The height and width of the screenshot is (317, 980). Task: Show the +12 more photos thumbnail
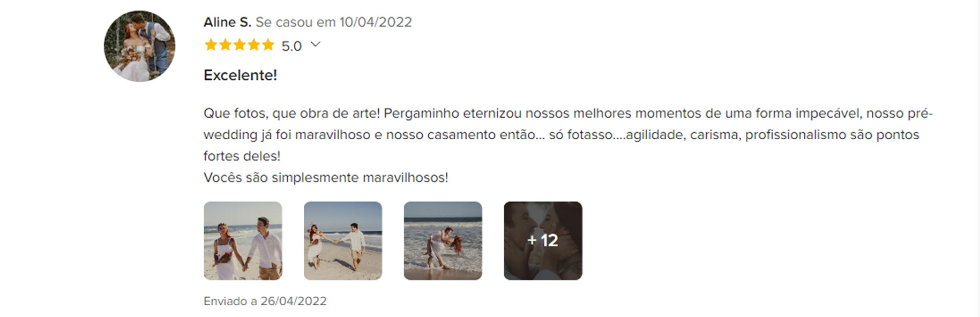543,240
